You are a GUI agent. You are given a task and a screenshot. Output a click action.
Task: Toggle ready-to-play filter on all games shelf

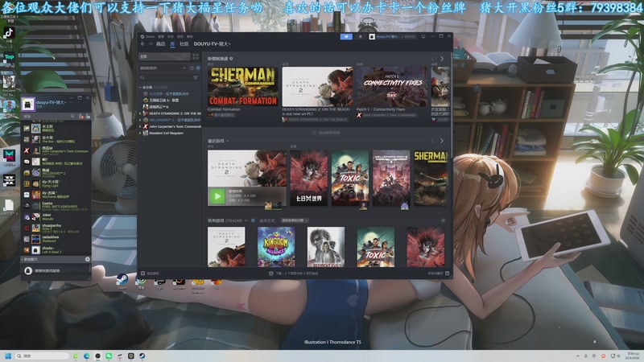tap(253, 220)
